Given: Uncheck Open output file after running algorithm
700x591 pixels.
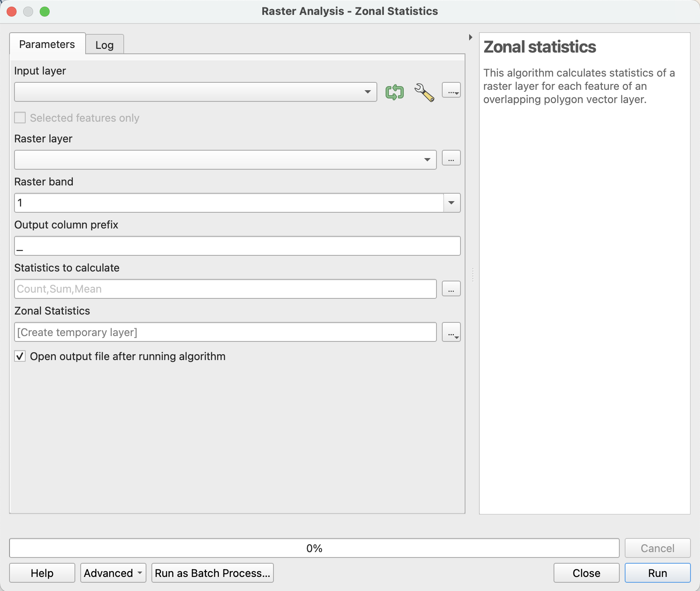Looking at the screenshot, I should click(x=20, y=356).
